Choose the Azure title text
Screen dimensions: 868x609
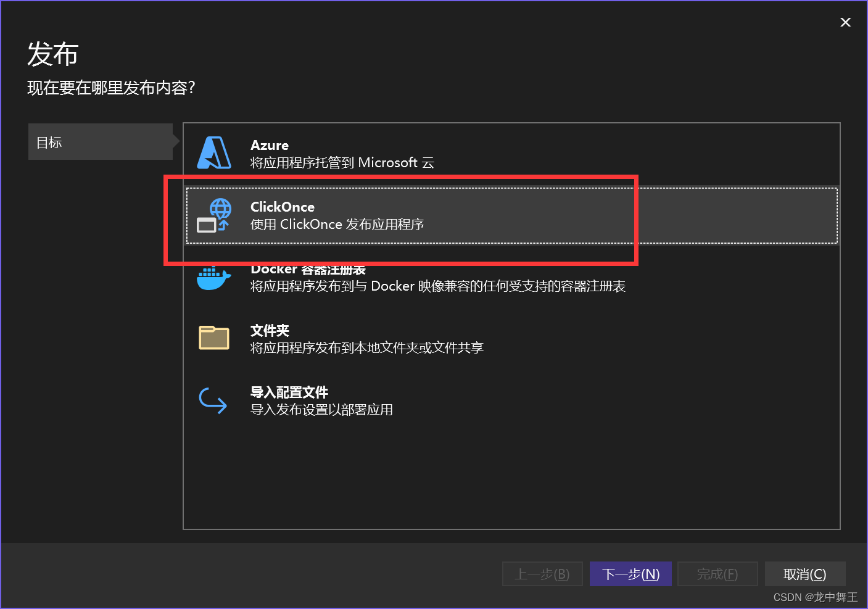click(270, 145)
